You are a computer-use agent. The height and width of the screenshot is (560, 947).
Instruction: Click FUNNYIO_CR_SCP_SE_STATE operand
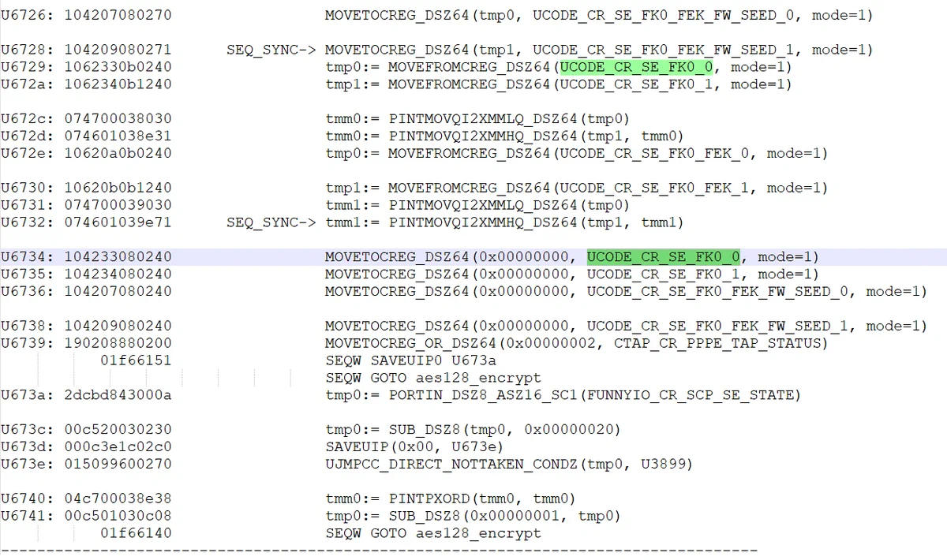(x=691, y=395)
